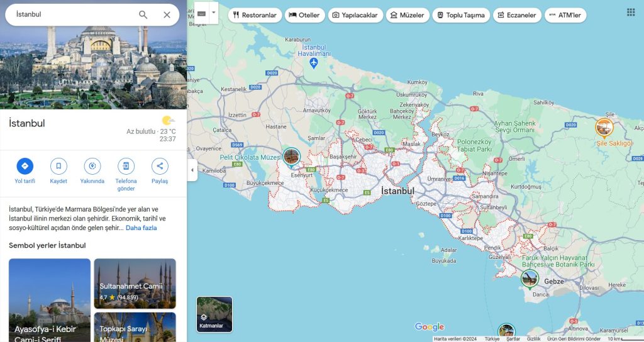Click the Beykoz label on map
Viewport: 644px width, 342px height.
(440, 135)
